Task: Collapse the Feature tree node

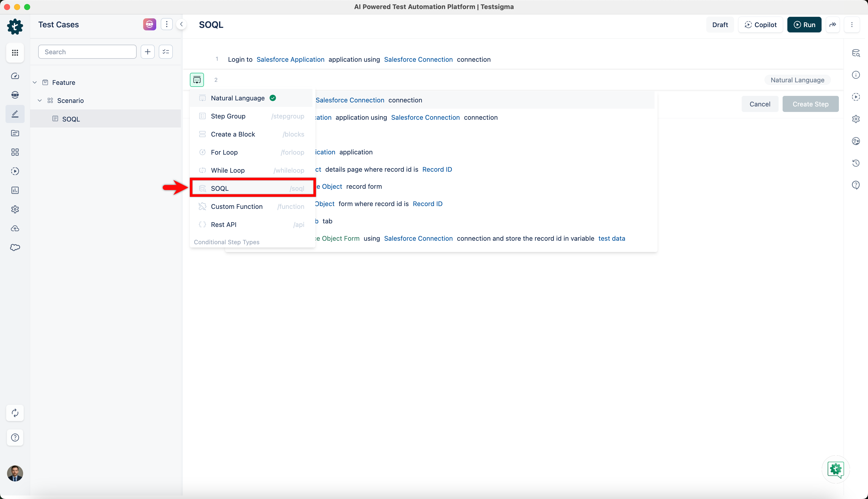Action: coord(34,82)
